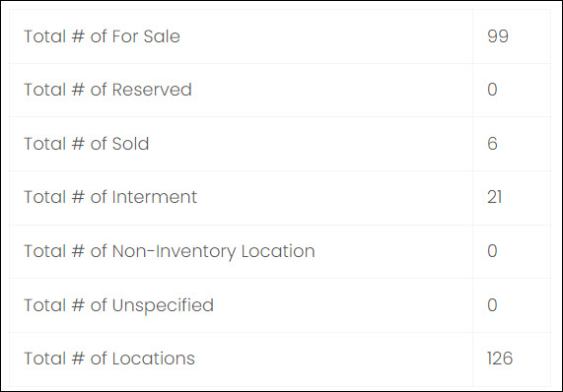This screenshot has width=563, height=392.
Task: Select the Non-Inventory Location count 0
Action: [492, 251]
